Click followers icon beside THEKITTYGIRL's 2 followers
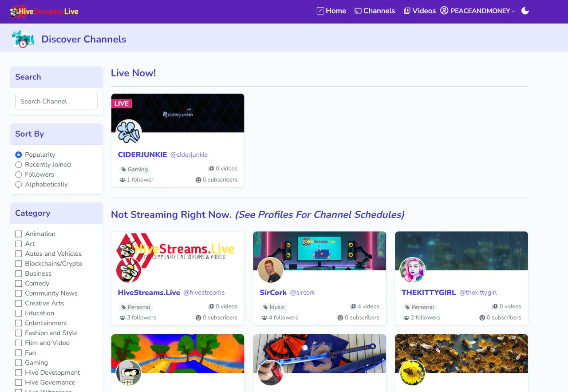This screenshot has height=392, width=568. 406,318
